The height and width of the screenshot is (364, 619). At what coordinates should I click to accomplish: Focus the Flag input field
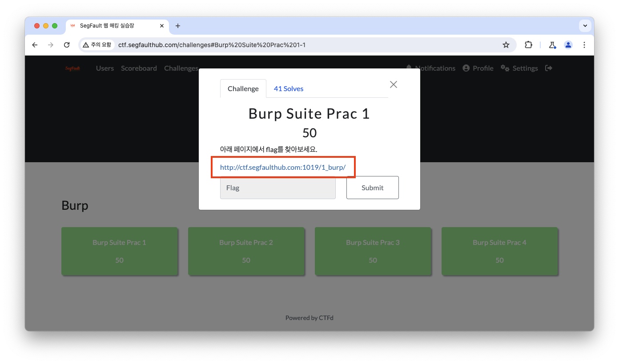point(278,188)
